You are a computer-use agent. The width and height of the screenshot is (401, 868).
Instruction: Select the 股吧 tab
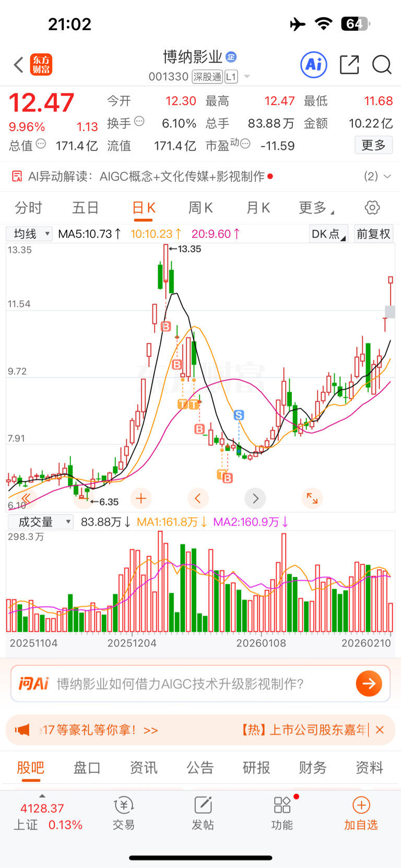(x=31, y=768)
